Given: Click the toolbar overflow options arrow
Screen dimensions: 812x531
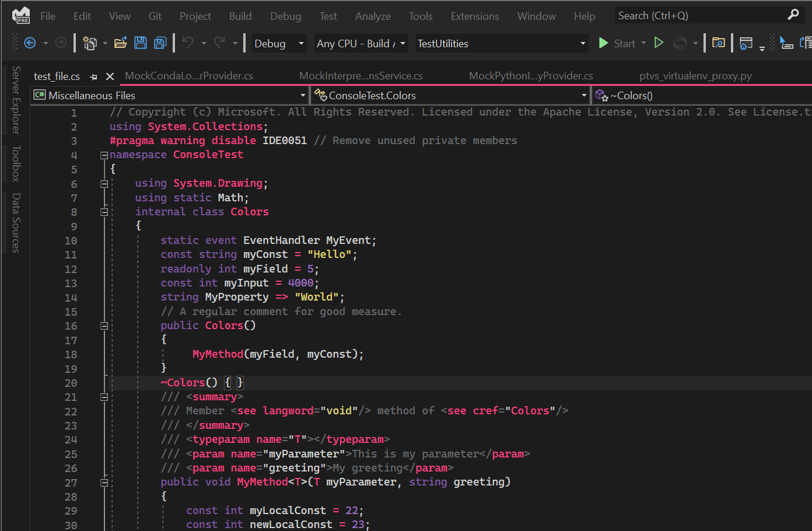Looking at the screenshot, I should tap(762, 49).
